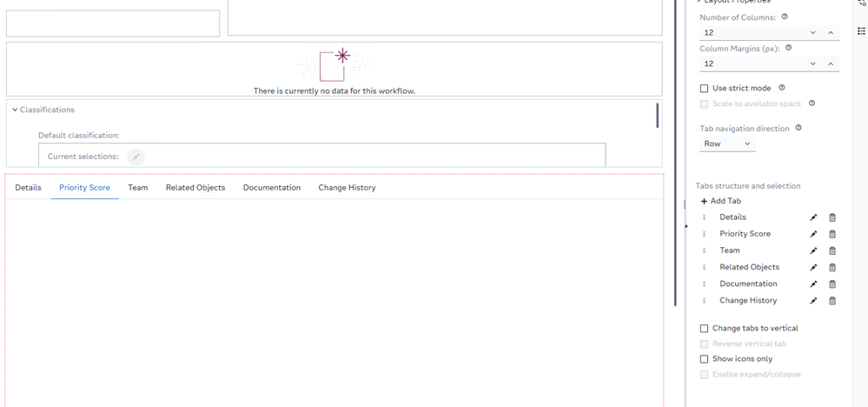
Task: Select Documentation in tabs structure list
Action: point(748,284)
